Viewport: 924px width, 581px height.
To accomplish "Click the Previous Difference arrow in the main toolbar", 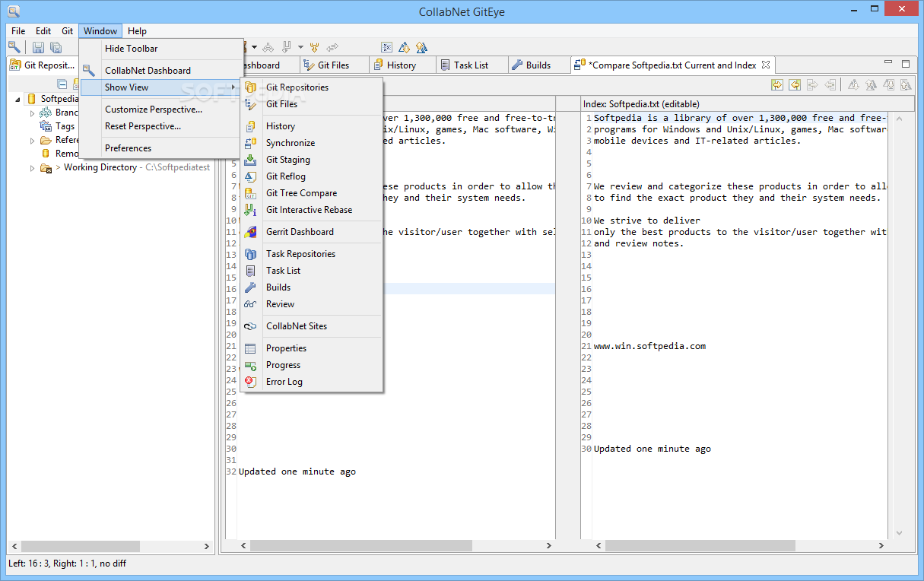I will point(421,47).
